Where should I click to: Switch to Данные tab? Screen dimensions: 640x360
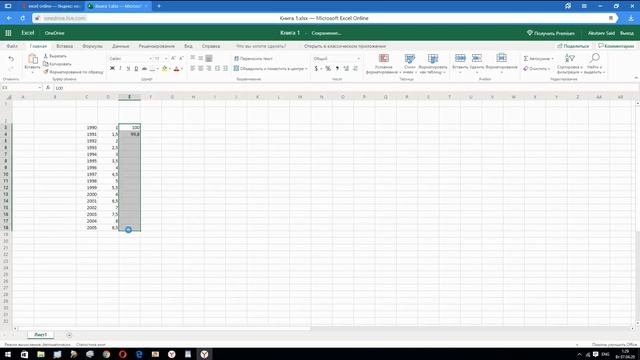click(x=120, y=46)
